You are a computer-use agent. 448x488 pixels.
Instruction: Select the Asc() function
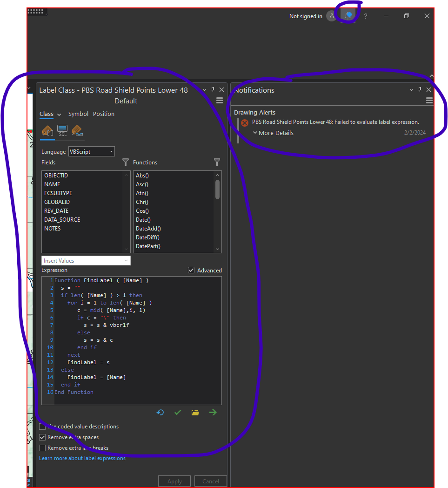[142, 184]
